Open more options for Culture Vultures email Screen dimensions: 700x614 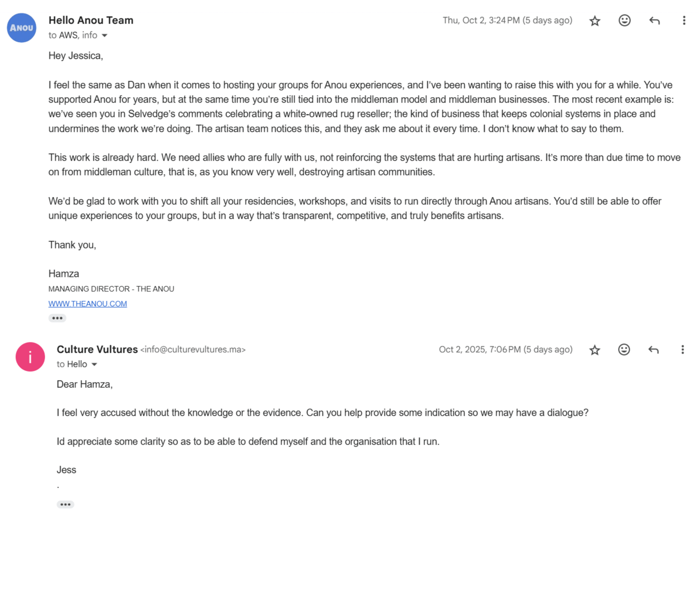coord(682,350)
